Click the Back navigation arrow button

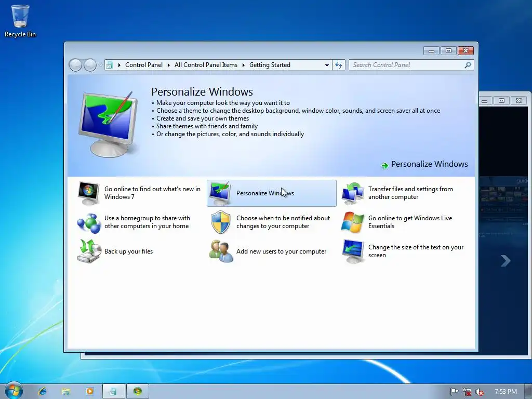tap(75, 65)
